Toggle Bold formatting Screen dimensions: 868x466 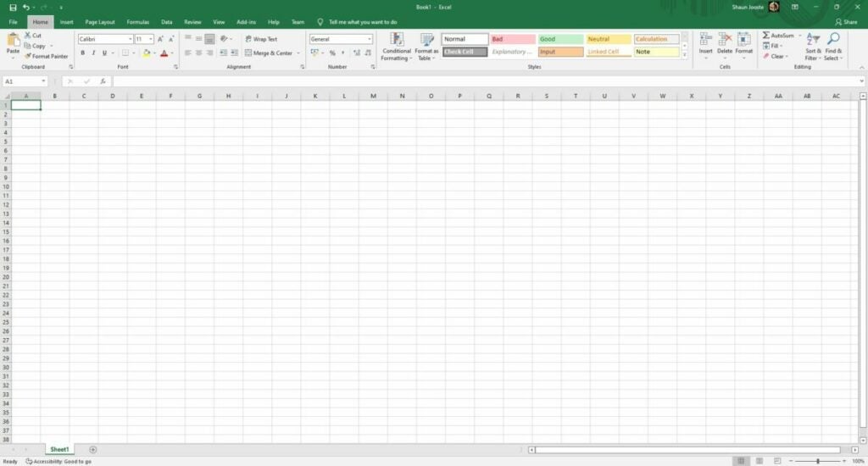coord(82,53)
